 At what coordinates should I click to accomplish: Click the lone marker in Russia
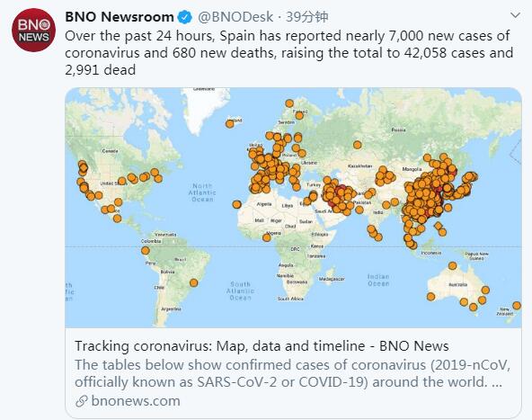[x=358, y=145]
